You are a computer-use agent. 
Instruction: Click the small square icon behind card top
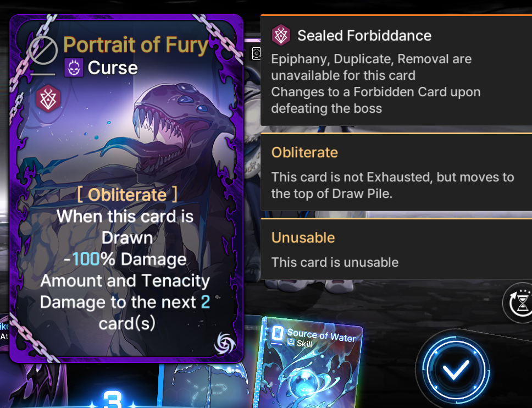pos(257,53)
